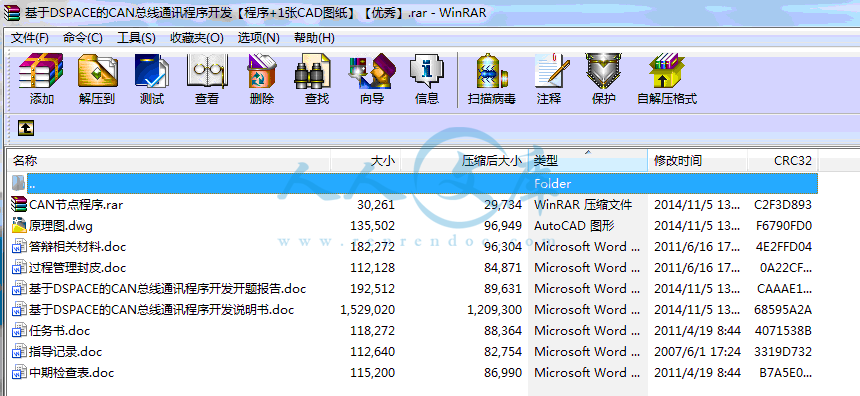This screenshot has height=396, width=860.
Task: Select the file name CAN节点程序.rar
Action: [76, 205]
